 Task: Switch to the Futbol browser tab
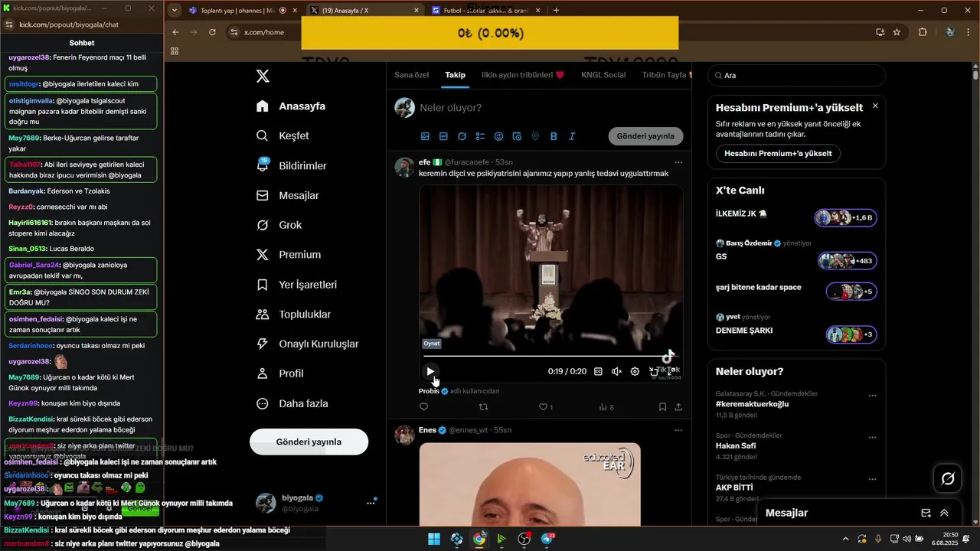(485, 11)
